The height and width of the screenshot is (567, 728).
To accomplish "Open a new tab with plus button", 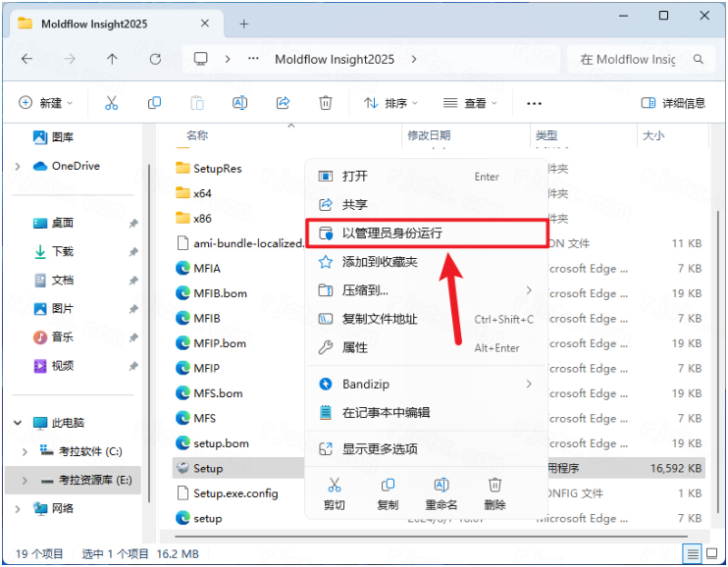I will tap(244, 24).
